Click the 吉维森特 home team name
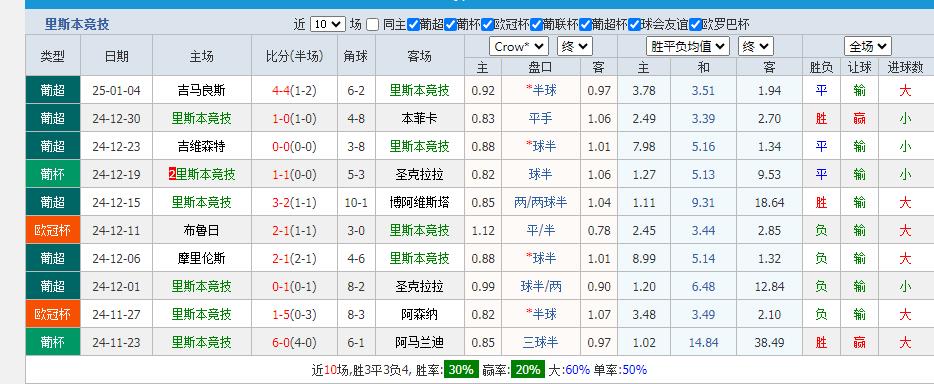Screen dimensions: 934x384 coord(201,146)
